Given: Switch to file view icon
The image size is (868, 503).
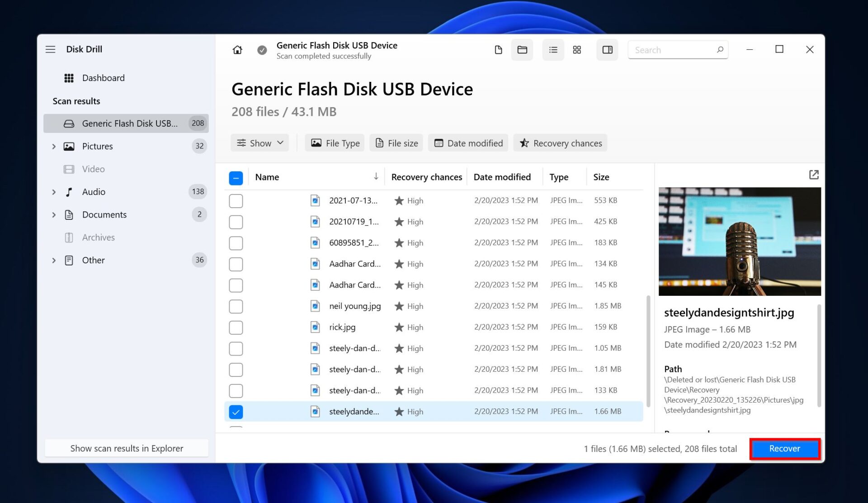Looking at the screenshot, I should [x=498, y=50].
